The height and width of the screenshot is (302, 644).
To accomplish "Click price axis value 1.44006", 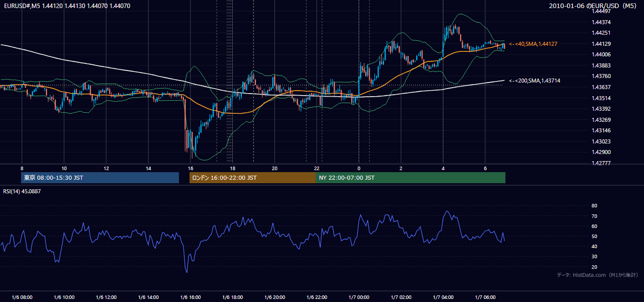I will pos(601,55).
